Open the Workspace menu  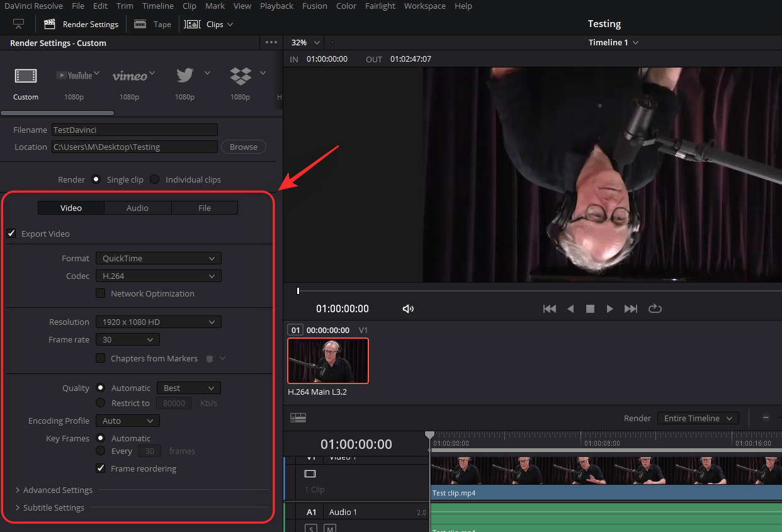[425, 6]
